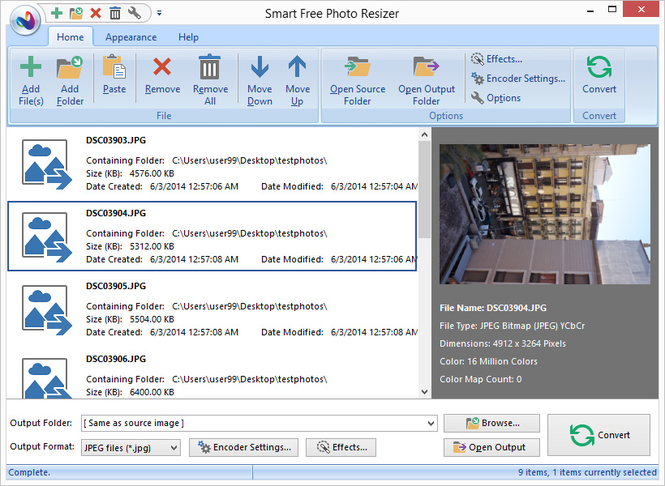Click the quick access trash can icon
665x486 pixels.
point(115,13)
